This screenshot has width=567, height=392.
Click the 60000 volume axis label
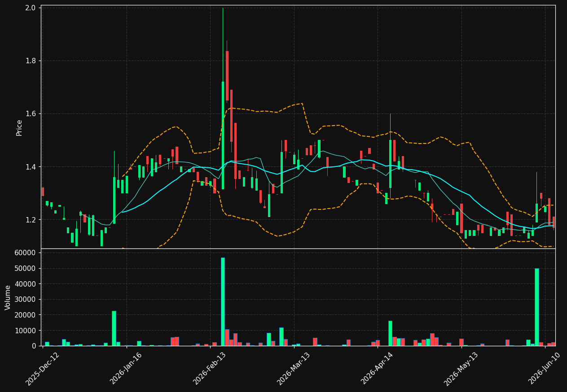pyautogui.click(x=26, y=253)
